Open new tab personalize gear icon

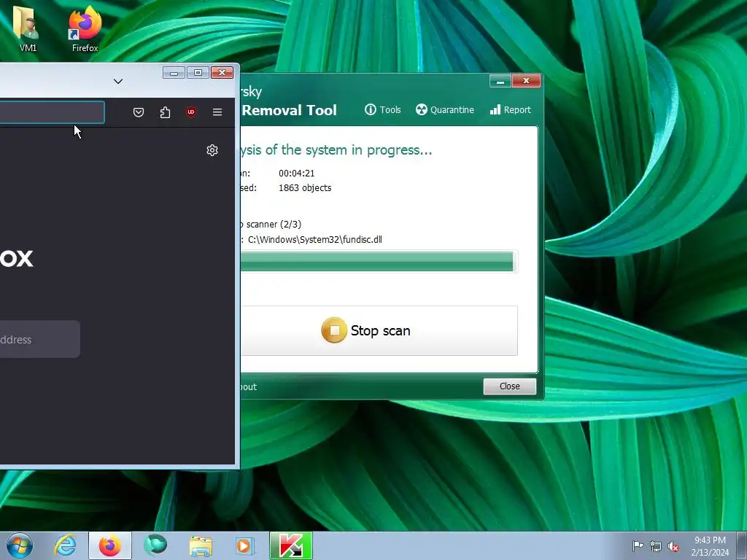tap(212, 150)
